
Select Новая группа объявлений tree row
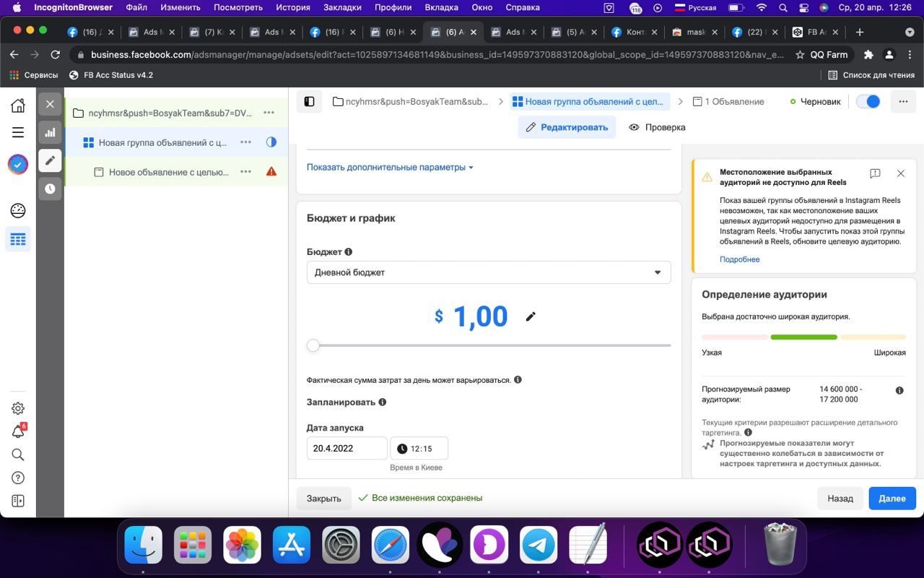tap(176, 142)
